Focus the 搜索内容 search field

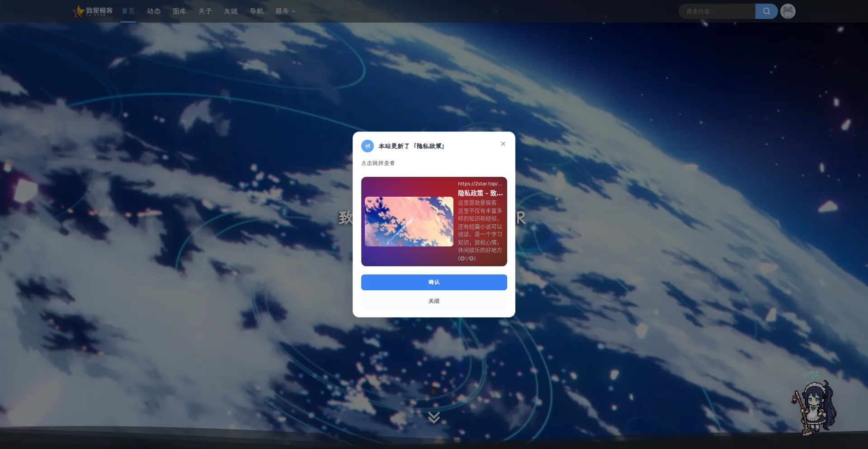(717, 11)
